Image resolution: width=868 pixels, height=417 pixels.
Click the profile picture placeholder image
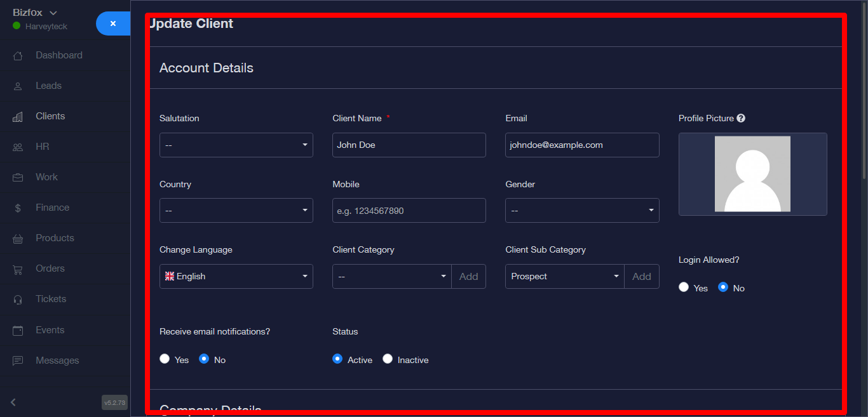tap(752, 174)
